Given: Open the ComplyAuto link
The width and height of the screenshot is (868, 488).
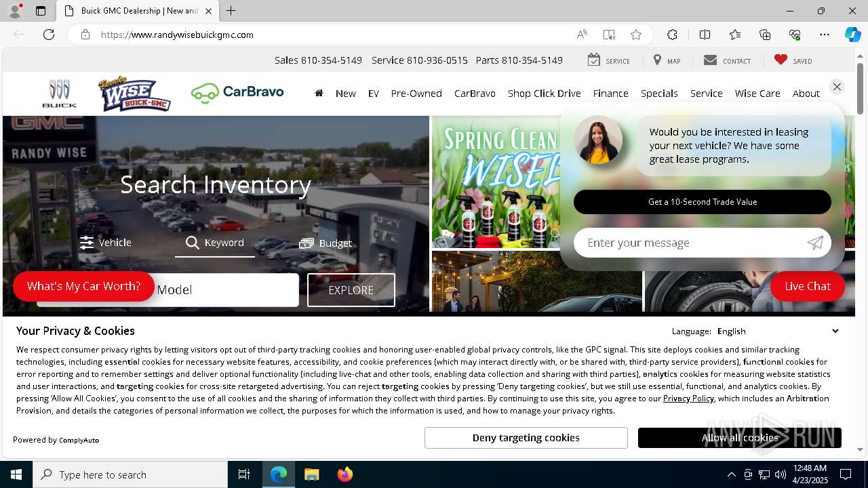Looking at the screenshot, I should coord(79,440).
